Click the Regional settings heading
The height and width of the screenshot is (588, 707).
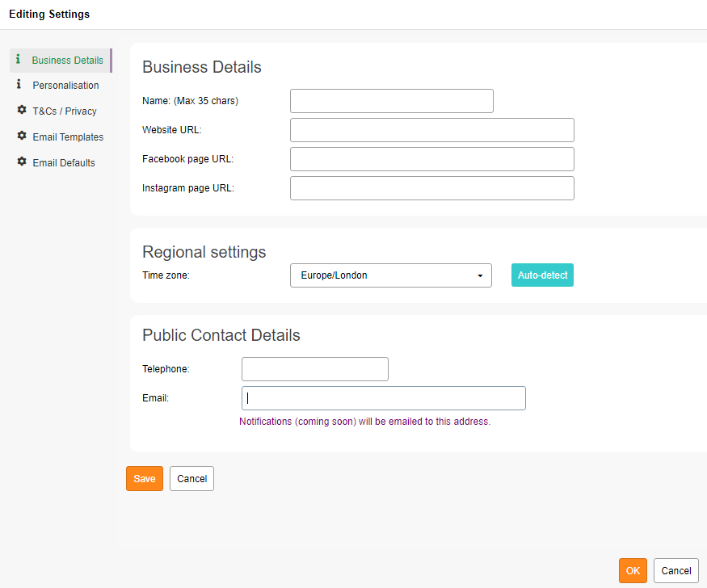[x=204, y=252]
